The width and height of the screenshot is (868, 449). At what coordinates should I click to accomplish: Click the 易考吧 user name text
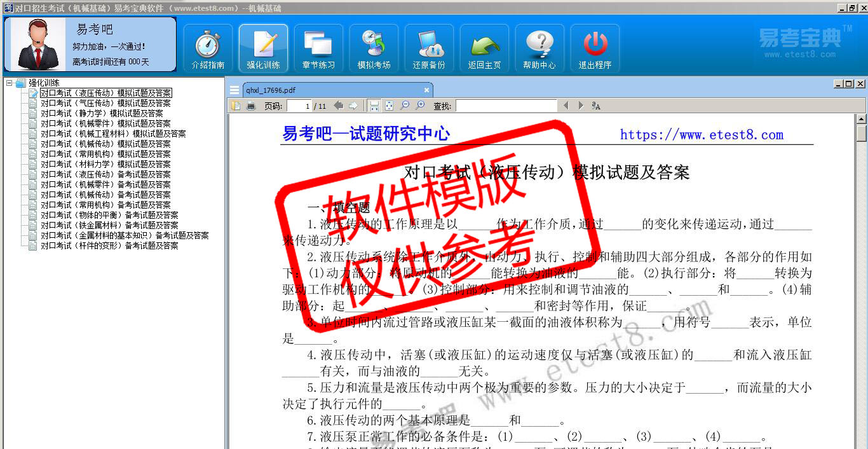pos(95,29)
